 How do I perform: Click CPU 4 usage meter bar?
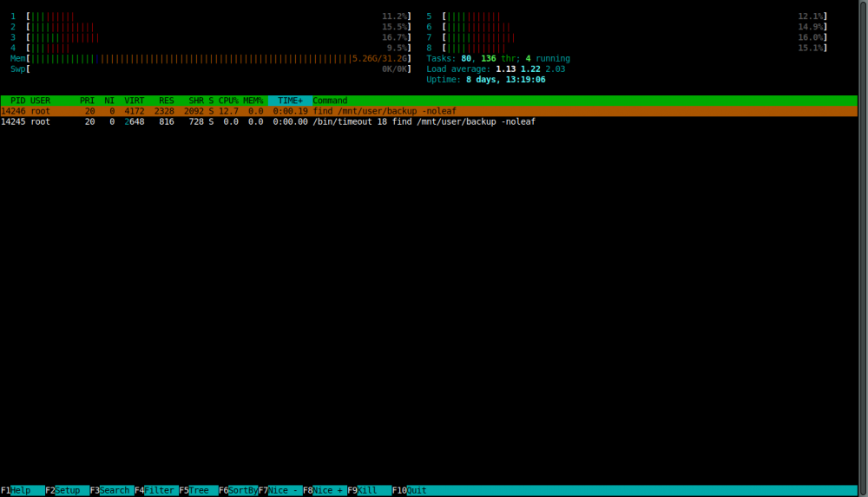(x=219, y=49)
